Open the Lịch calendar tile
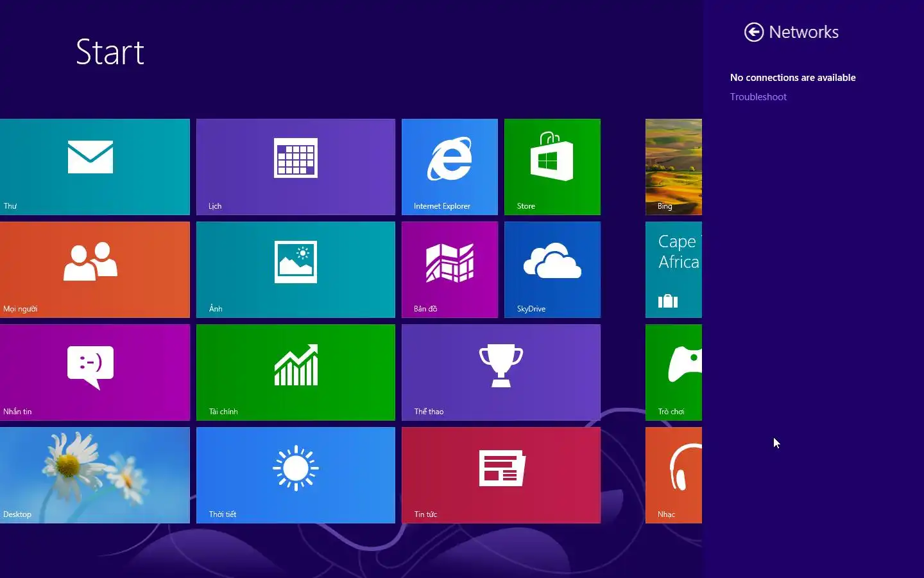The image size is (924, 578). 296,167
